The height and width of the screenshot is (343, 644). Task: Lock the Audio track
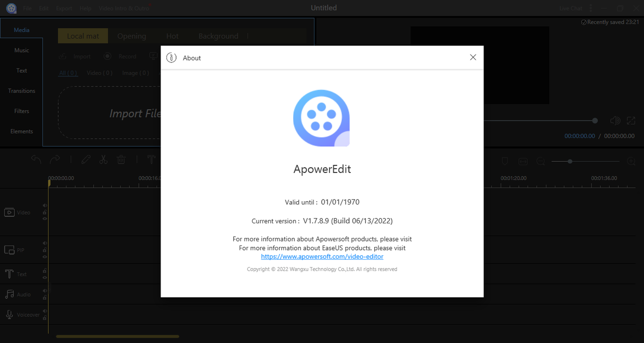pos(45,298)
